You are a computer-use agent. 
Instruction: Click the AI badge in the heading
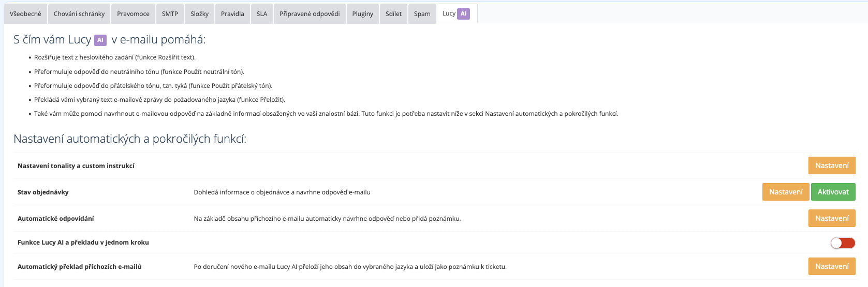(x=100, y=40)
